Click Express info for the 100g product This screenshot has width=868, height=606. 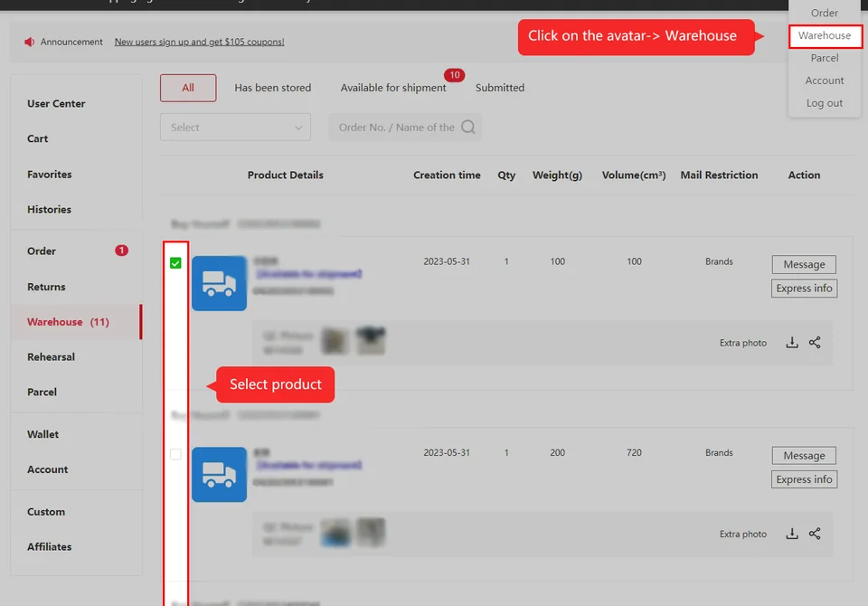805,289
